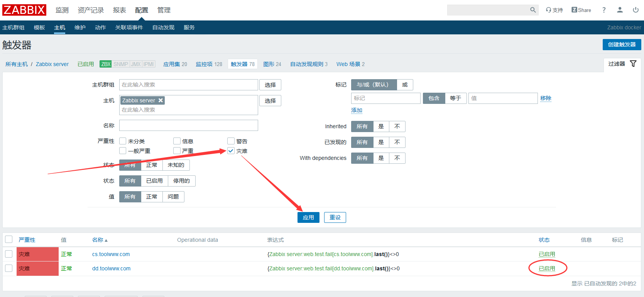Image resolution: width=644 pixels, height=297 pixels.
Task: Toggle the 过滤器 filter funnel tab
Action: pos(622,64)
